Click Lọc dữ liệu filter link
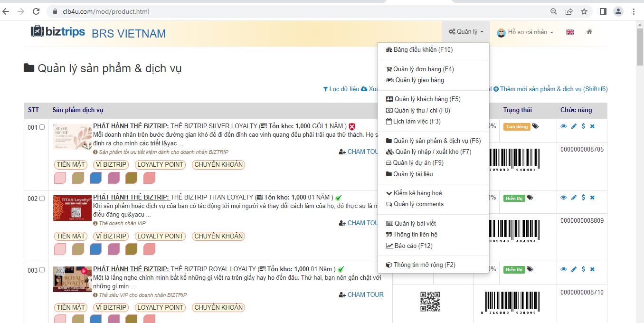 click(341, 89)
